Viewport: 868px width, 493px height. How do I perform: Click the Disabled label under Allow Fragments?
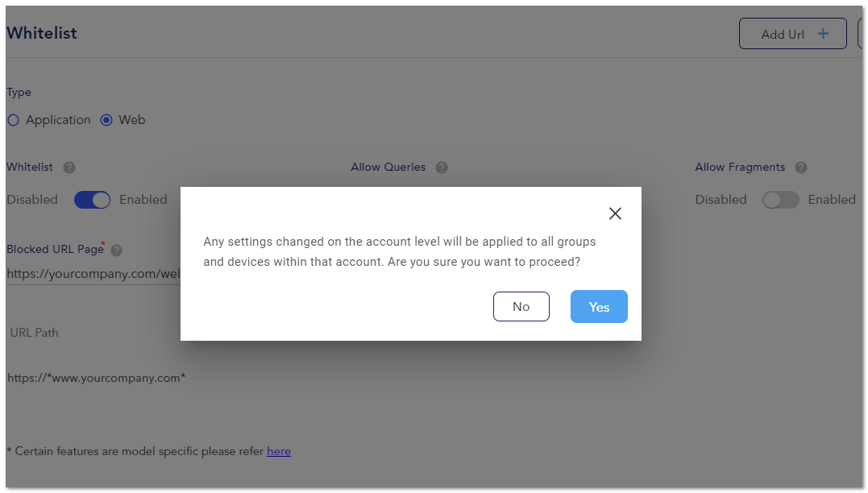(x=721, y=200)
